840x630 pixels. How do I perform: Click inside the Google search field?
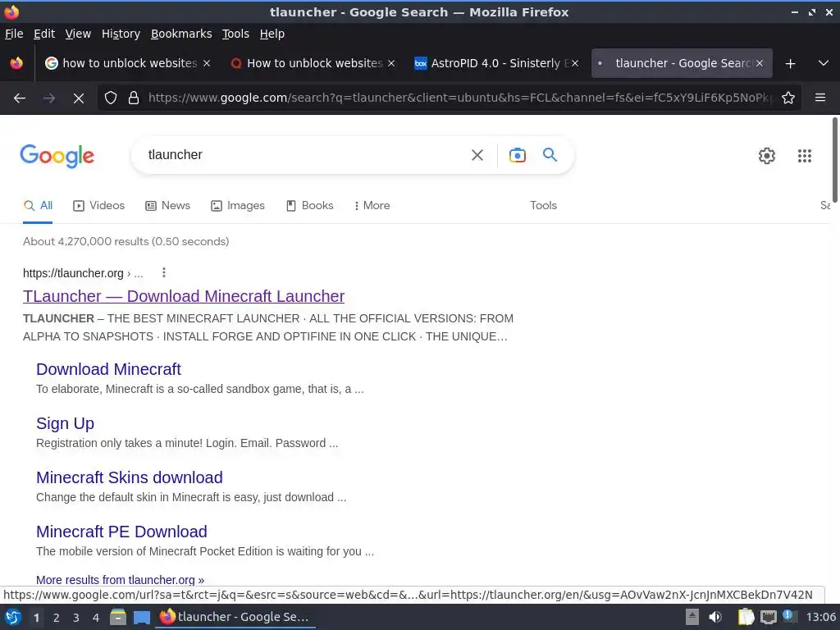pyautogui.click(x=305, y=155)
